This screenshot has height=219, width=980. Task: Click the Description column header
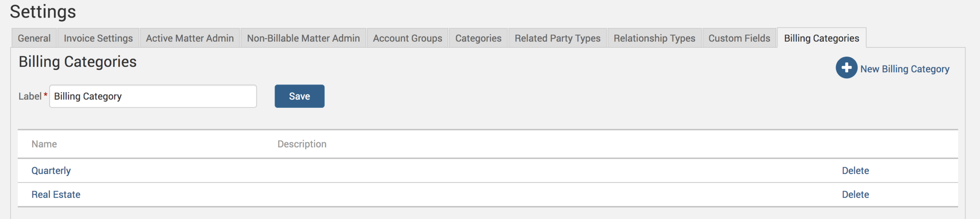(x=302, y=144)
